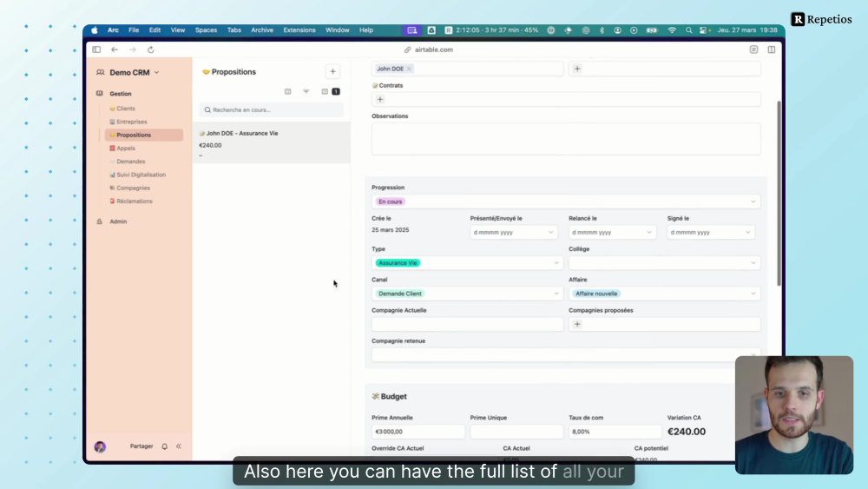Add a Compagnies proposées record

point(577,324)
